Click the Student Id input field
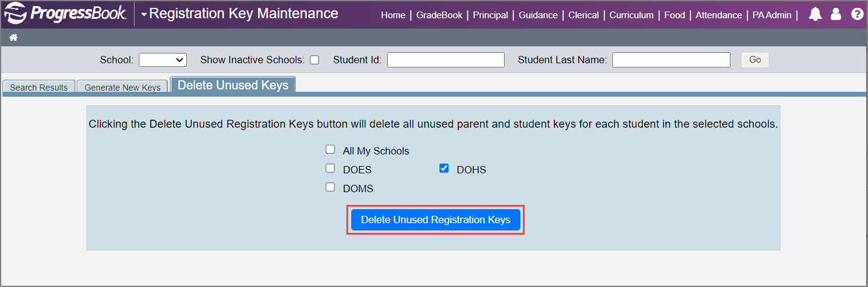 (x=446, y=60)
